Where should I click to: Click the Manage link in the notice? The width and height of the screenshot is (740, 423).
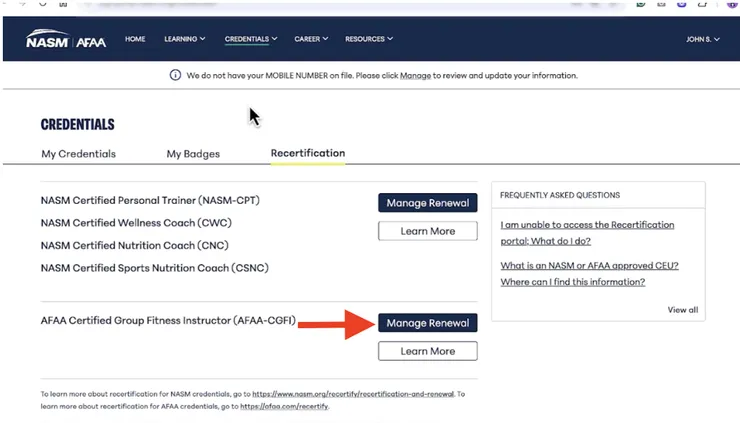coord(415,76)
